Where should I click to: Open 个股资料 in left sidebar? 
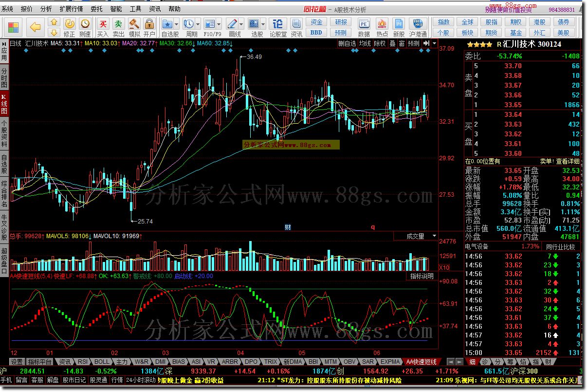[4, 133]
